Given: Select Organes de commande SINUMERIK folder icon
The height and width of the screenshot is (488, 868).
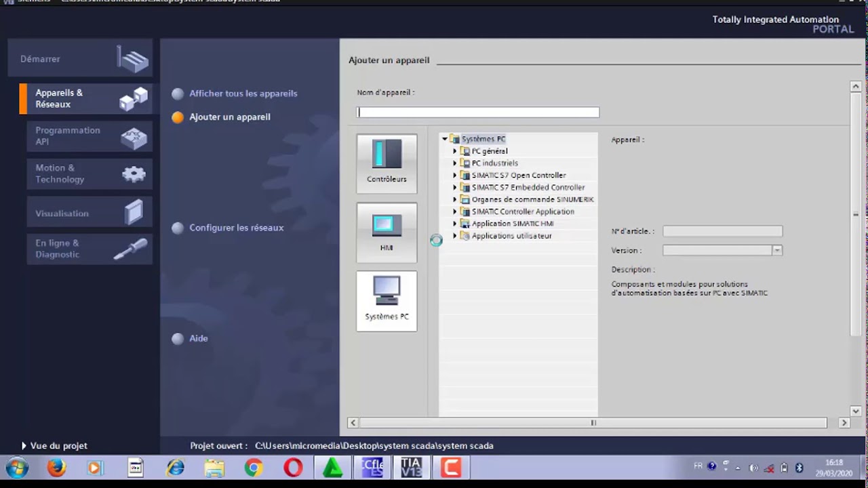Looking at the screenshot, I should [465, 200].
